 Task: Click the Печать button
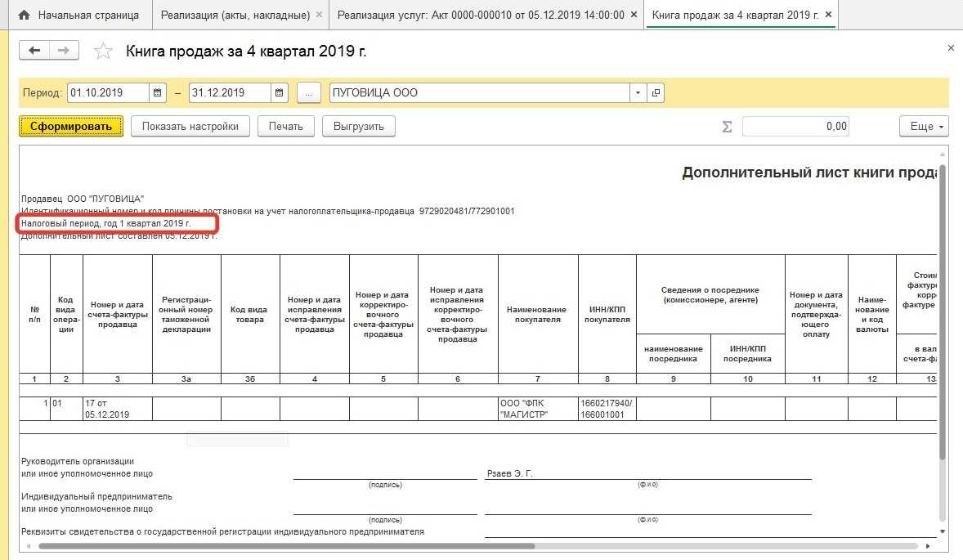point(286,127)
